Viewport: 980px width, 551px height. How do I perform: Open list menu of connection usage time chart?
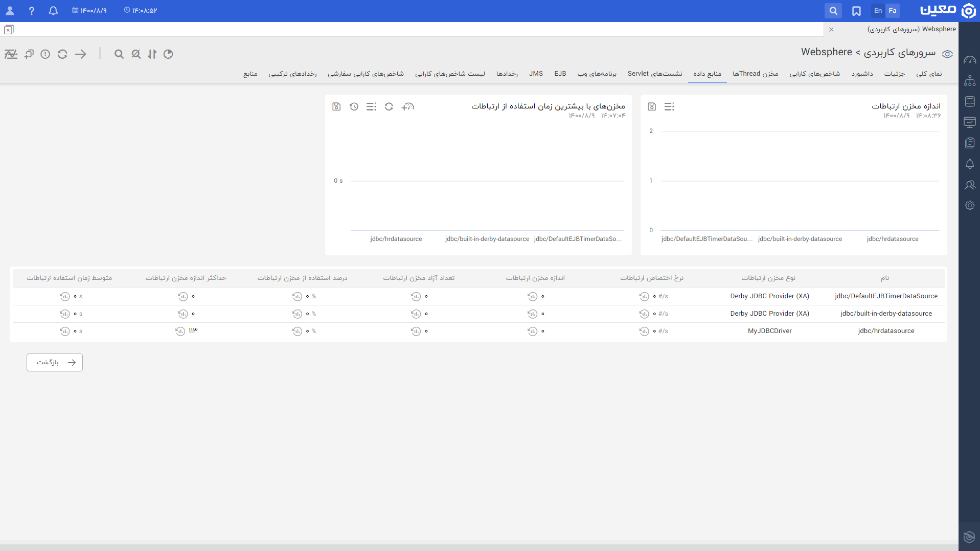(371, 106)
